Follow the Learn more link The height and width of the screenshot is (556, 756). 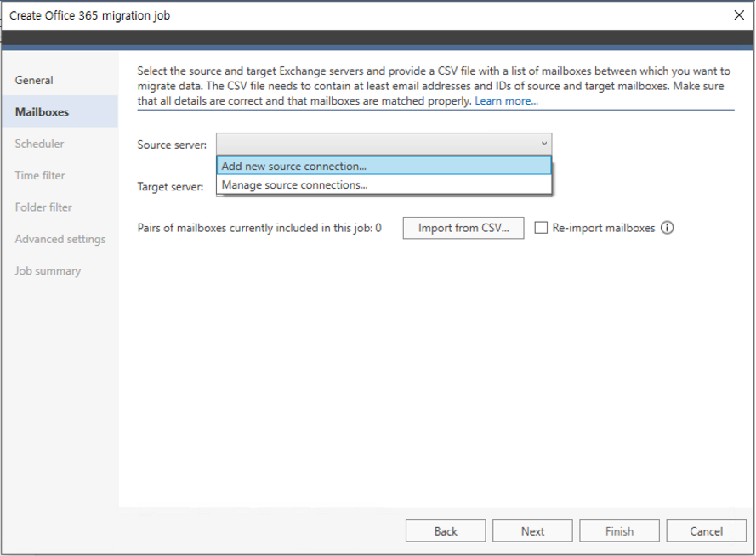[506, 100]
